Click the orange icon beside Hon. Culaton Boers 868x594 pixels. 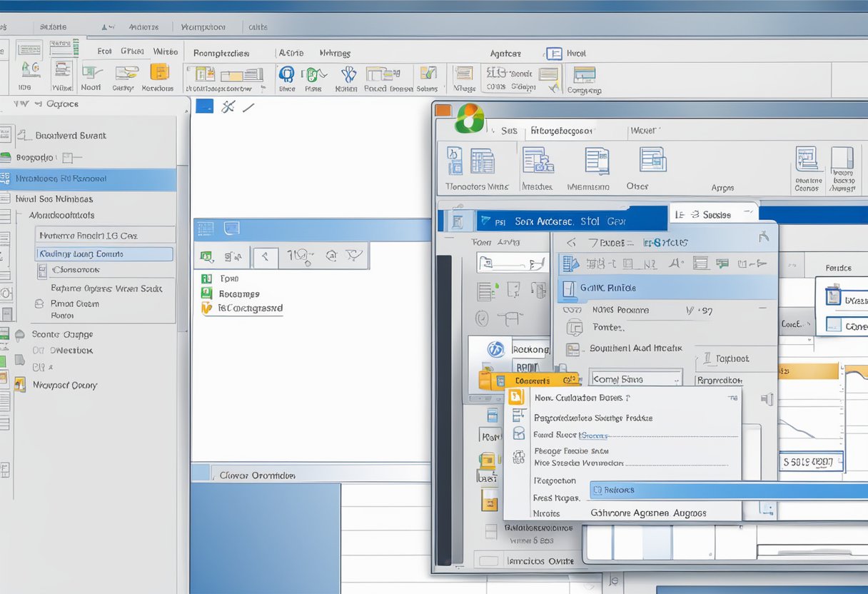coord(516,398)
